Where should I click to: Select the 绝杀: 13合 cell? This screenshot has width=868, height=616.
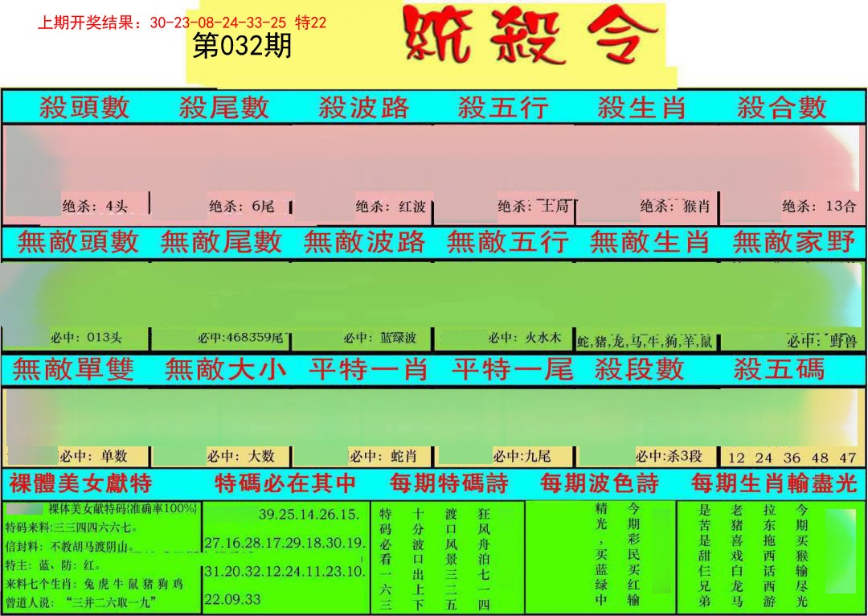pos(819,206)
